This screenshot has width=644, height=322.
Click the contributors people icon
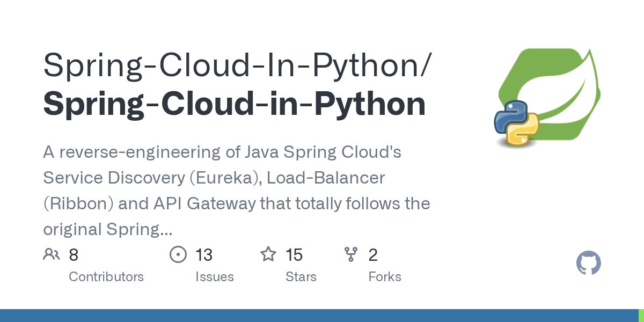click(x=52, y=254)
